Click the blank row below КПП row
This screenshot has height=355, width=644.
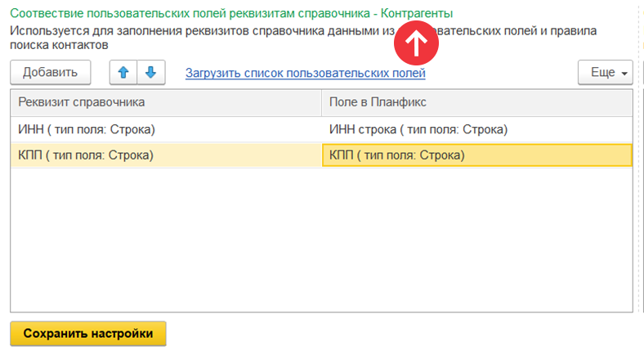point(321,180)
